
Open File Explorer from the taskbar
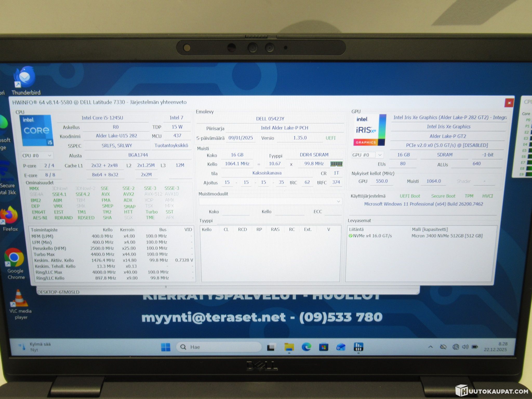[x=289, y=347]
